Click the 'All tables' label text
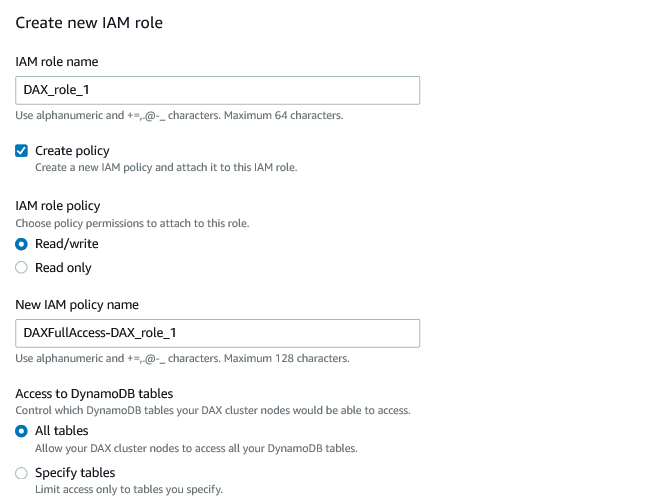The width and height of the screenshot is (652, 501). click(x=62, y=431)
